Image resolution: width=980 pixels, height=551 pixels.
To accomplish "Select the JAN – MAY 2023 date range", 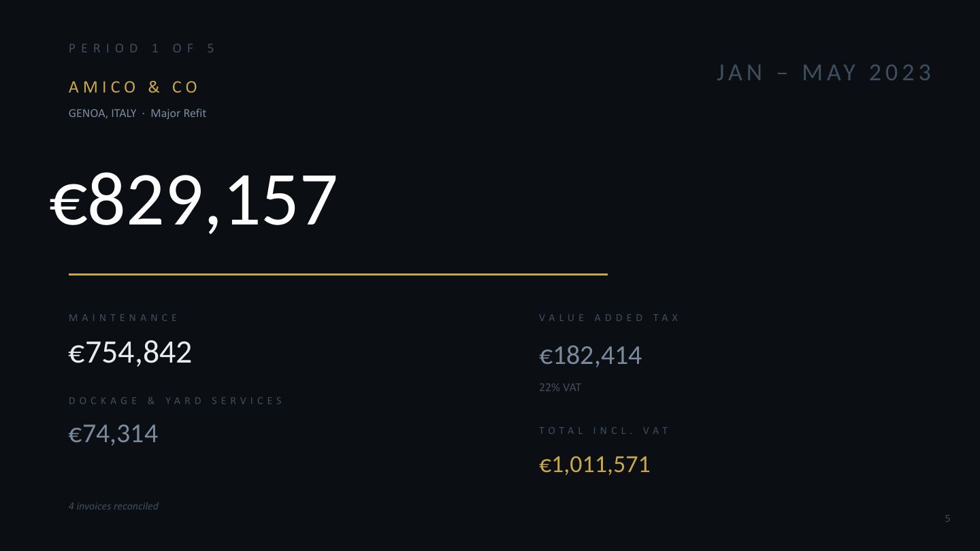I will tap(824, 72).
